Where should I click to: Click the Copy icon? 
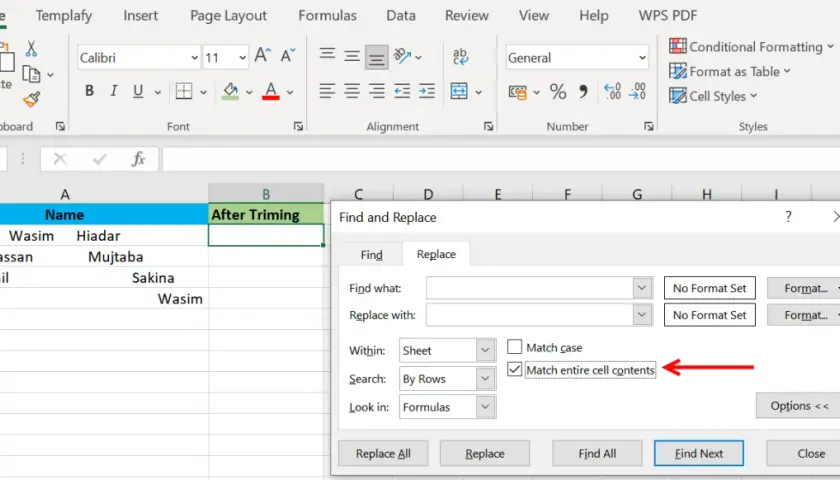31,74
